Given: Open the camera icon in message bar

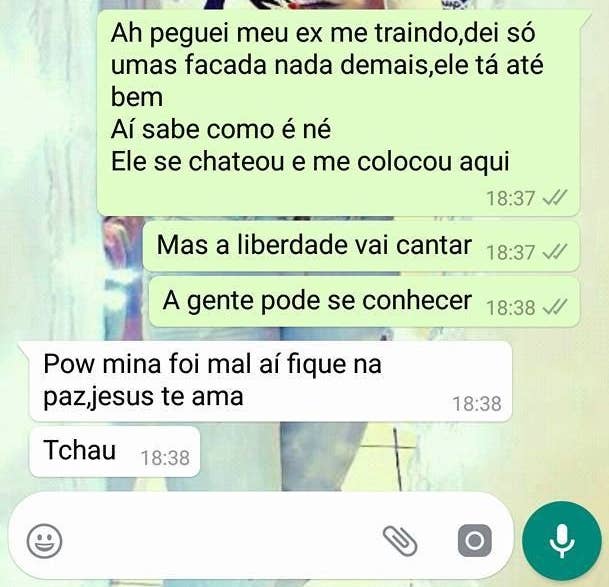Looking at the screenshot, I should 475,540.
